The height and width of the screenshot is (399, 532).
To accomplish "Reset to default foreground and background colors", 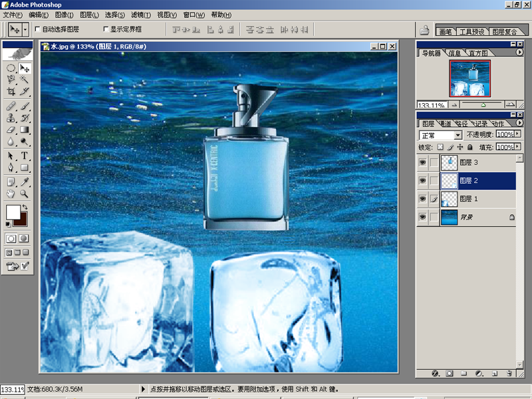I will point(8,224).
